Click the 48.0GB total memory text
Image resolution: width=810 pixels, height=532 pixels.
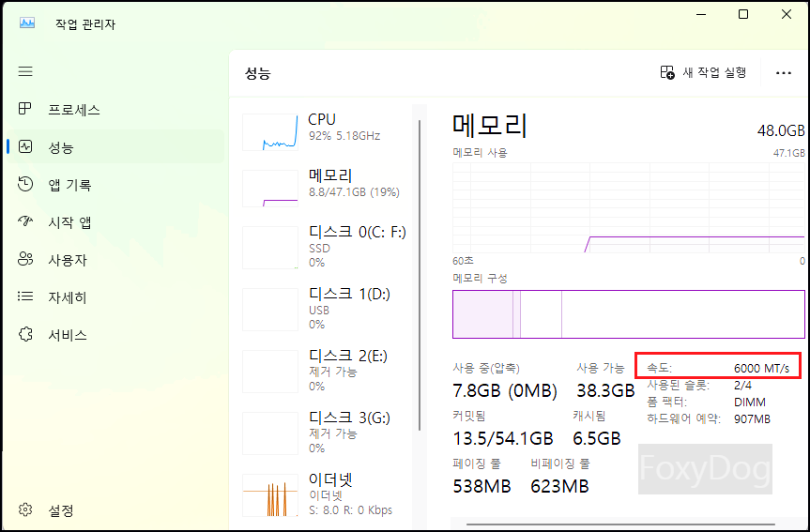pos(781,130)
